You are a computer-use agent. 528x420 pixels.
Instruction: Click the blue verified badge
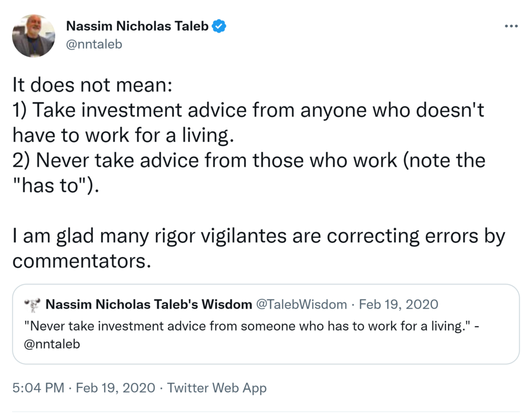220,26
